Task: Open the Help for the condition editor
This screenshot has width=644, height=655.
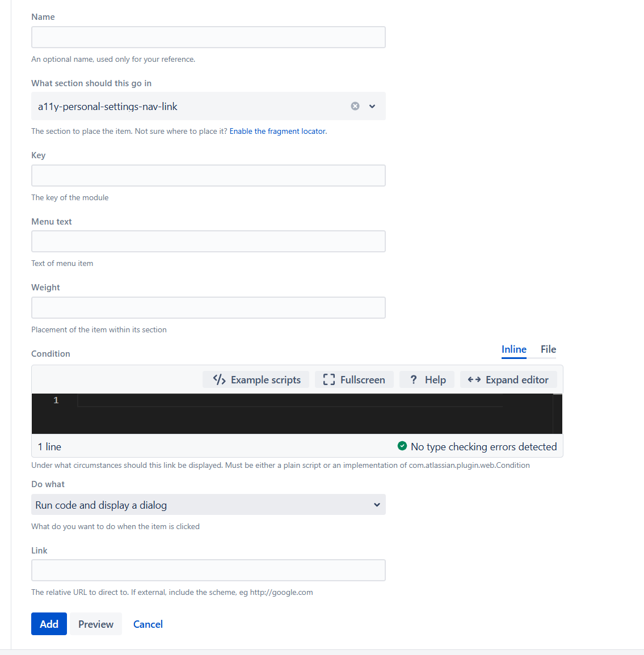Action: (x=427, y=380)
